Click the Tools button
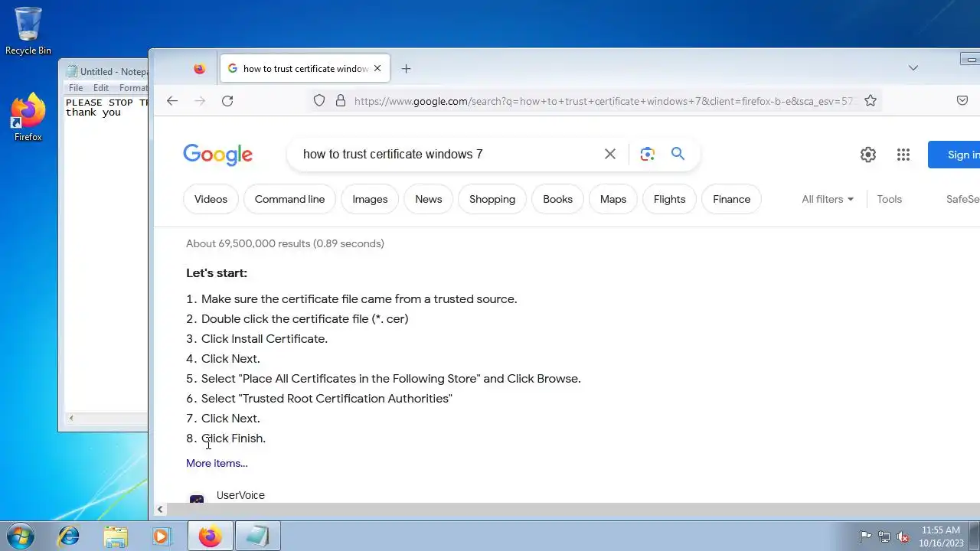The height and width of the screenshot is (551, 980). 889,199
